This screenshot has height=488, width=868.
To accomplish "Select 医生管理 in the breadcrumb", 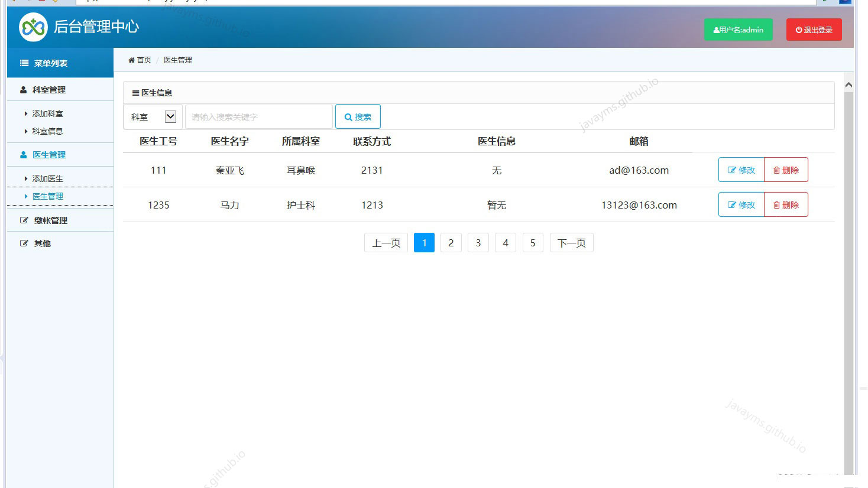I will pos(177,60).
